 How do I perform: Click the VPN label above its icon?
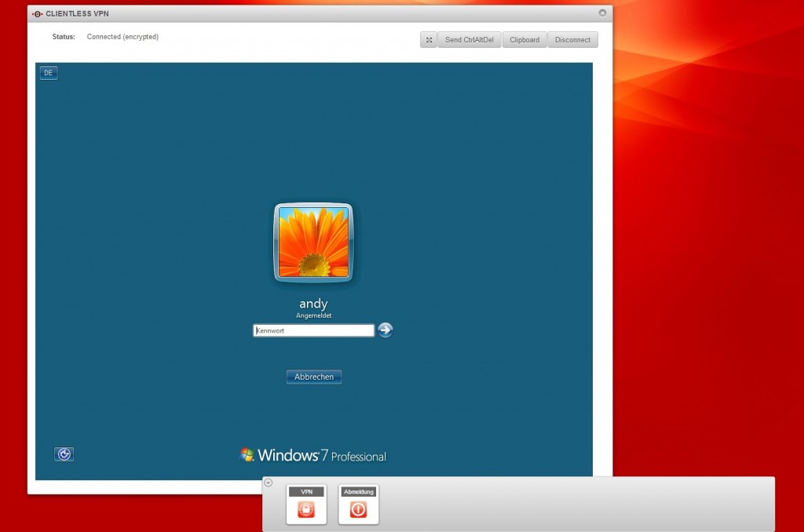pyautogui.click(x=305, y=492)
